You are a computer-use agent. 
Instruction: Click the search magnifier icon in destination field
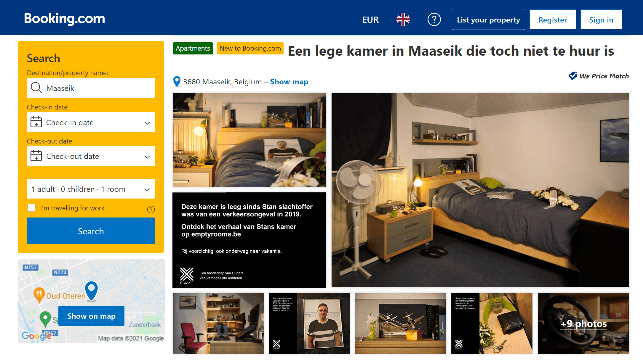click(x=36, y=88)
